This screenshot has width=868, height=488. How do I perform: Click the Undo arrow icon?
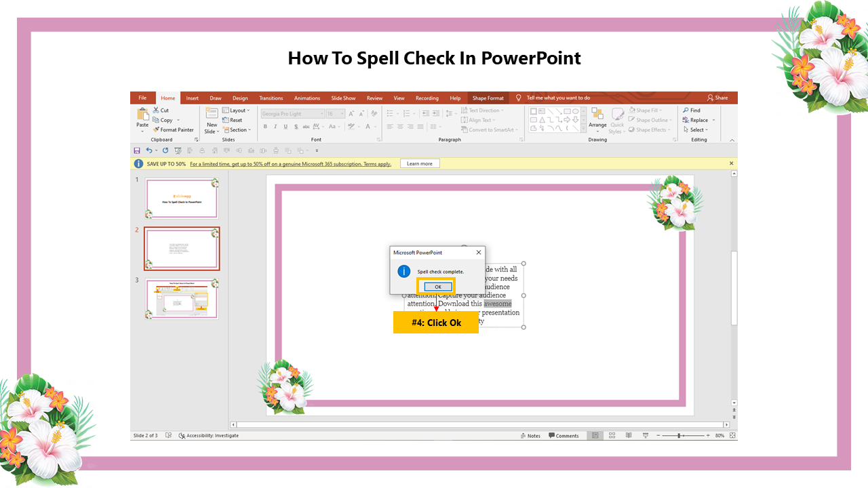149,150
